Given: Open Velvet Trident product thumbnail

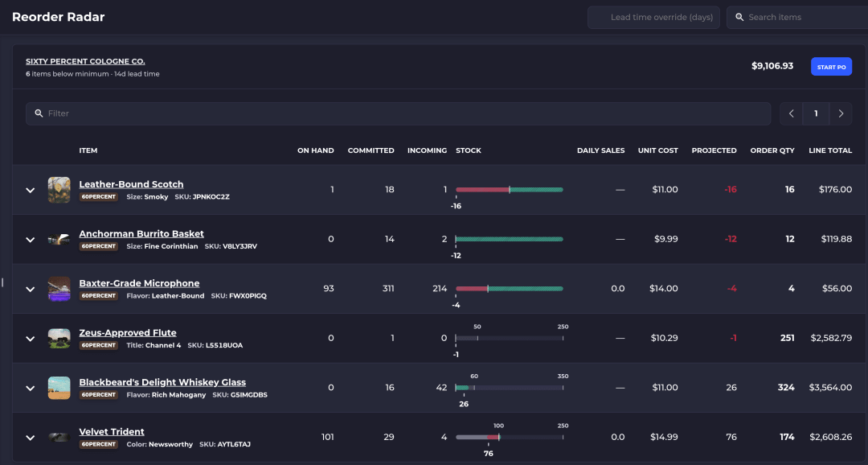Looking at the screenshot, I should coord(59,438).
